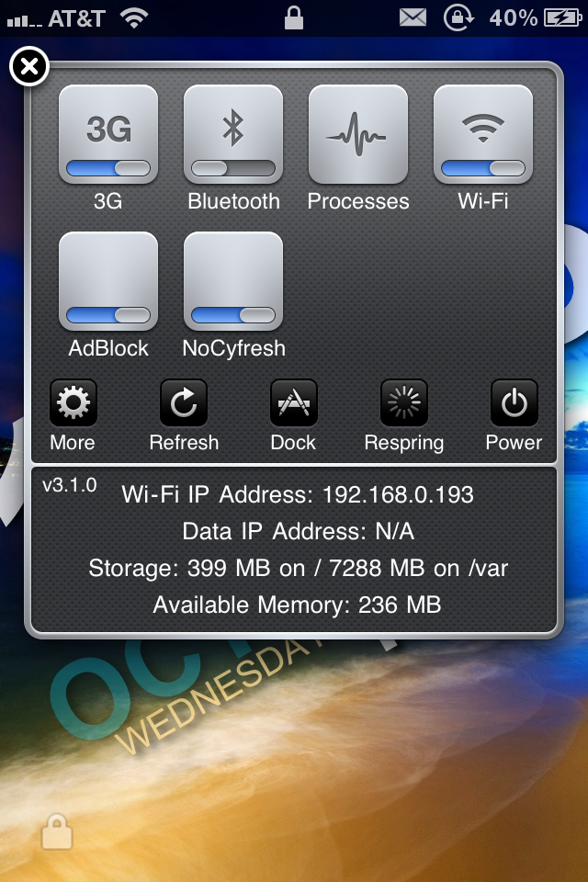Tap the Respring spinner icon

click(403, 402)
